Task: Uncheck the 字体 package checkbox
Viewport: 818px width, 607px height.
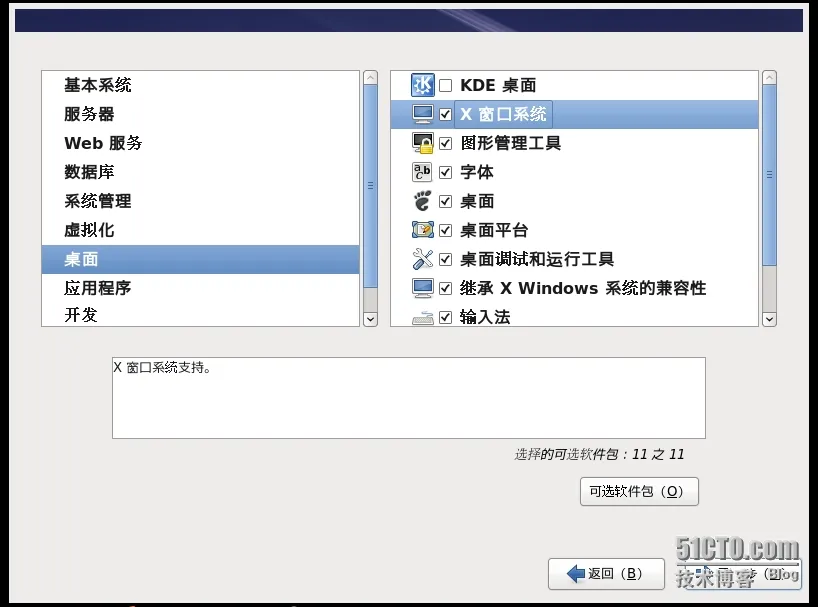Action: pos(446,172)
